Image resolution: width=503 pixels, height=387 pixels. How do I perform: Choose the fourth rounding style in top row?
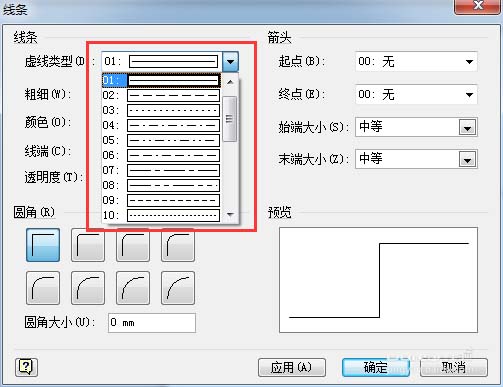178,245
